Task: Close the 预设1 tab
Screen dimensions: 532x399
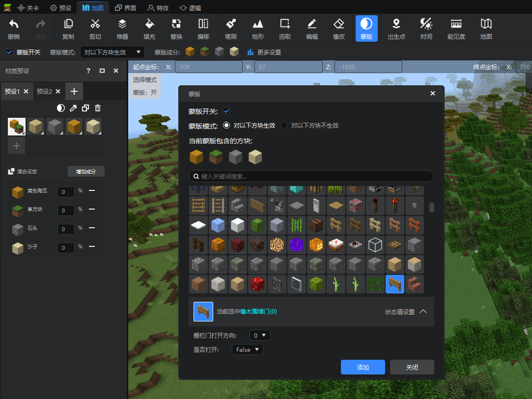Action: pos(26,91)
